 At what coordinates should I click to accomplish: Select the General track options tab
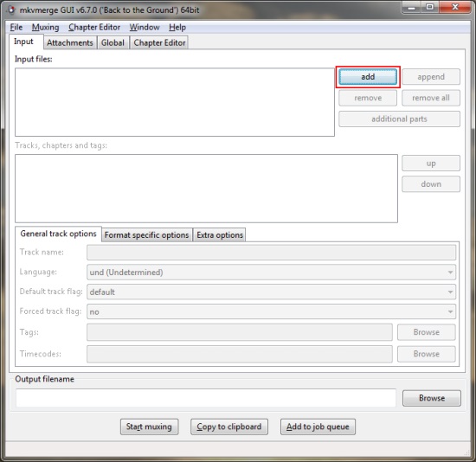[58, 234]
